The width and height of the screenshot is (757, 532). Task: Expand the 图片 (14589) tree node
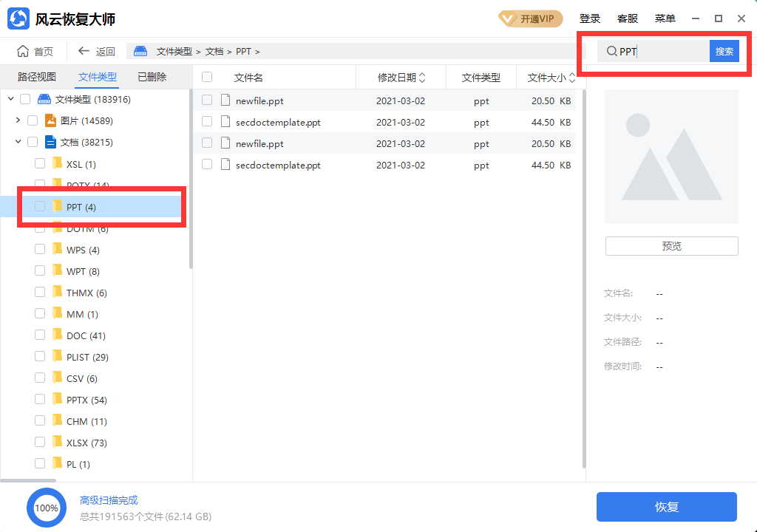coord(18,120)
